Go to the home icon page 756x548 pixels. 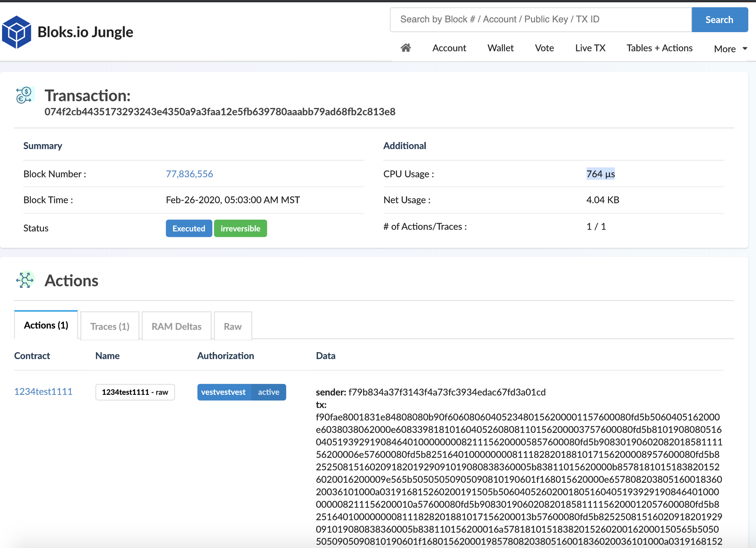[405, 48]
